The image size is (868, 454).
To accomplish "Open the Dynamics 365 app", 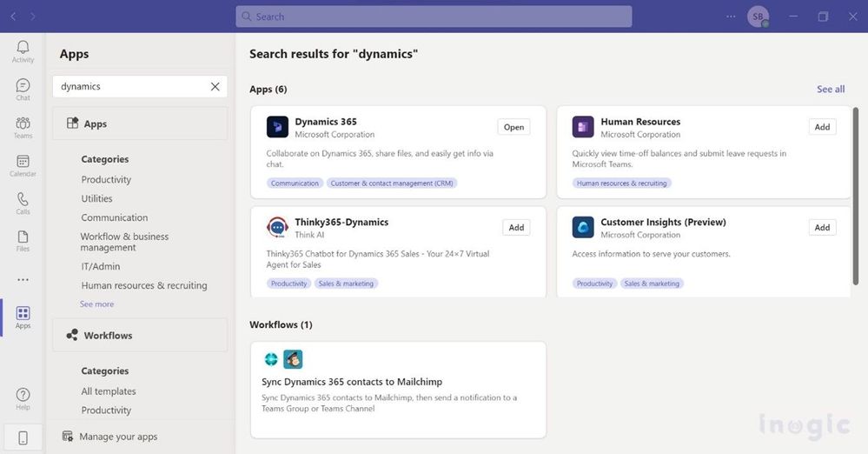I will pos(514,127).
